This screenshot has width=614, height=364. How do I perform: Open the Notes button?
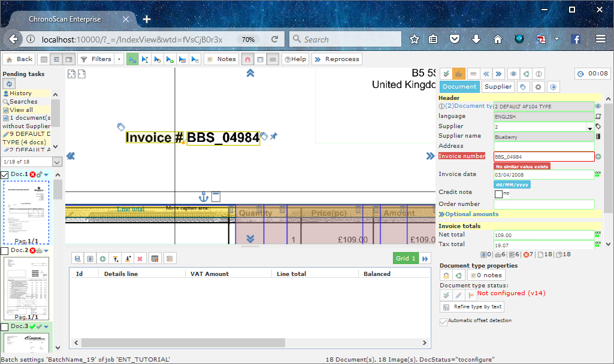[x=221, y=59]
